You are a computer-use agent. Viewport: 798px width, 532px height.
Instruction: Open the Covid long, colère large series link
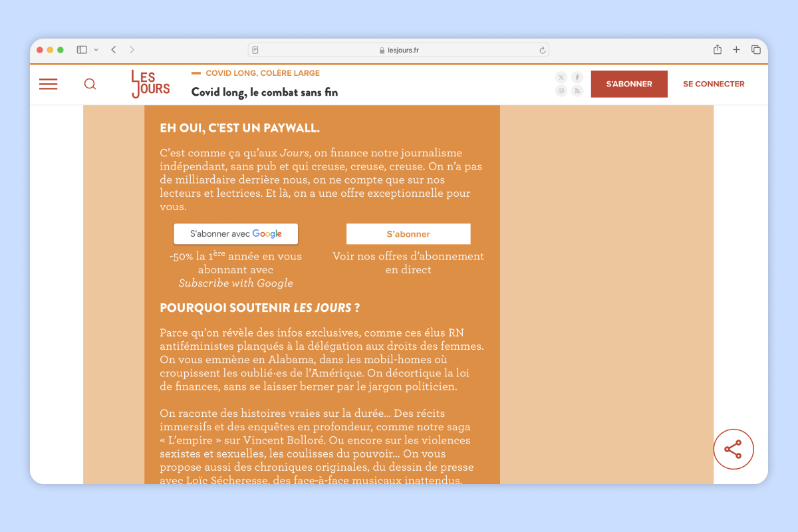tap(263, 73)
